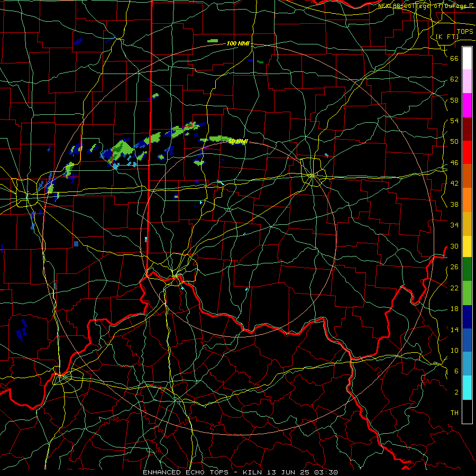
Task: Click the 62 value on the legend scale
Action: pyautogui.click(x=454, y=79)
